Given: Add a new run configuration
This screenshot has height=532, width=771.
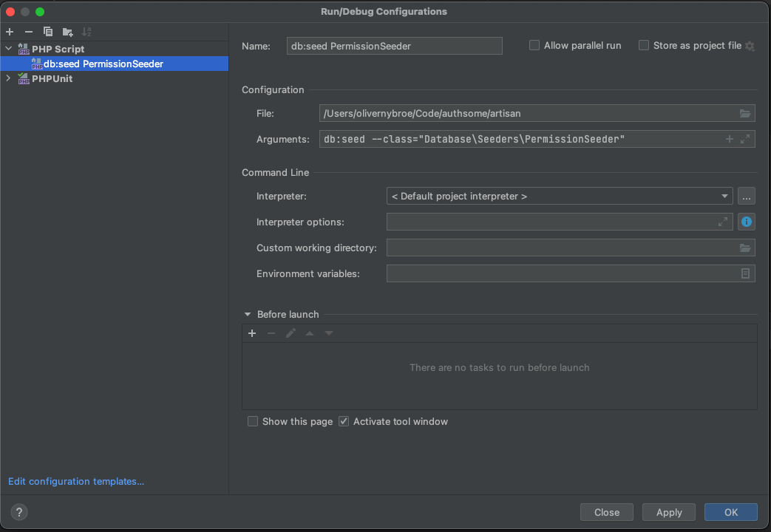Looking at the screenshot, I should (x=9, y=31).
